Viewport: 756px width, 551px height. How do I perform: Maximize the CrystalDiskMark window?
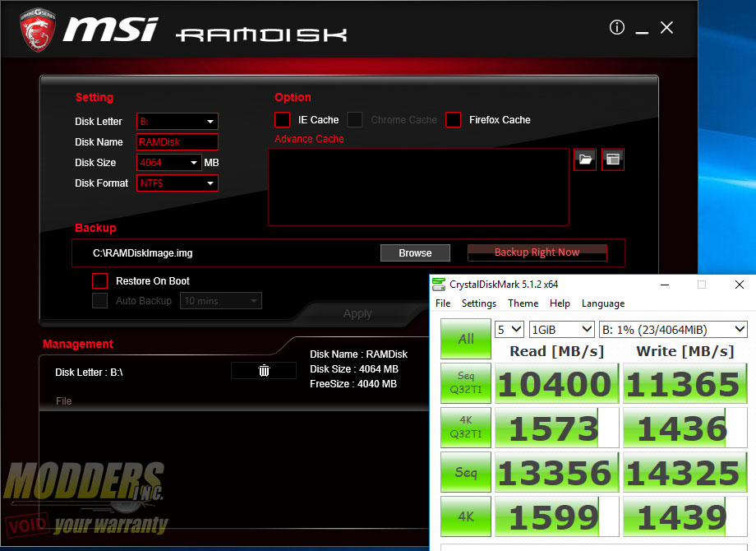tap(702, 285)
